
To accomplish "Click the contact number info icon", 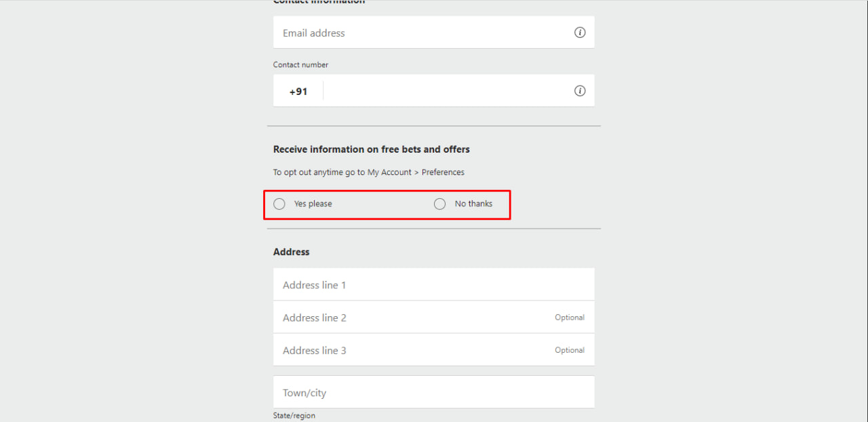I will pyautogui.click(x=580, y=91).
